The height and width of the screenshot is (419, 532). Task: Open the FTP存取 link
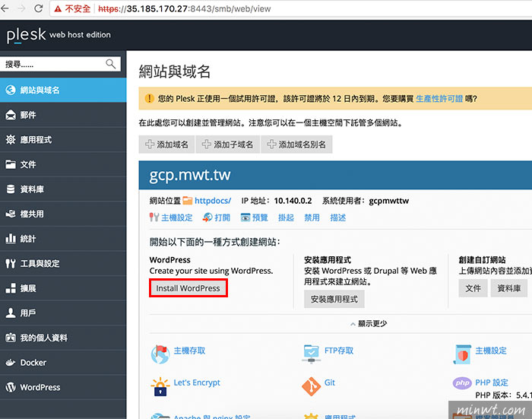tap(339, 351)
